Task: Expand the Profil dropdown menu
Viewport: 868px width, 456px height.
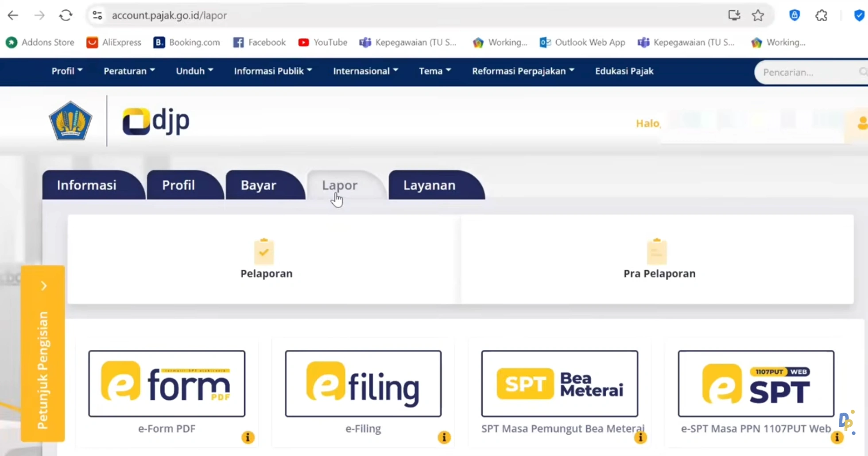Action: [67, 71]
